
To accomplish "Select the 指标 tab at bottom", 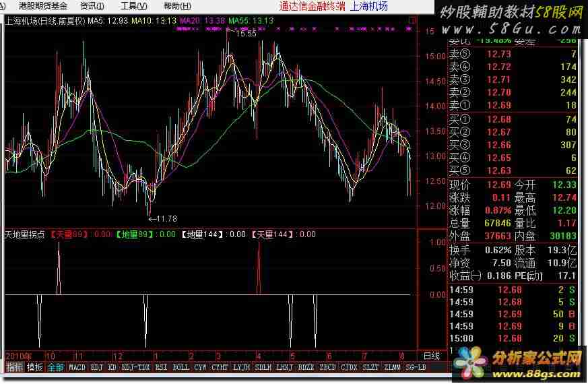I will [x=15, y=367].
